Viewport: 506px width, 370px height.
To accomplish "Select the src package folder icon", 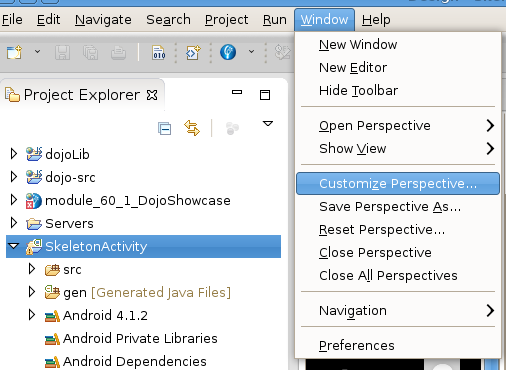I will [x=52, y=270].
